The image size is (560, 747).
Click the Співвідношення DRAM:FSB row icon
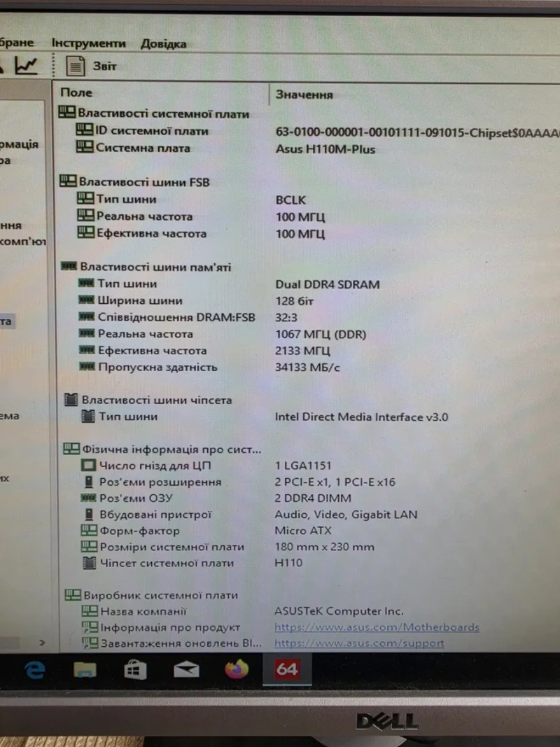[86, 316]
